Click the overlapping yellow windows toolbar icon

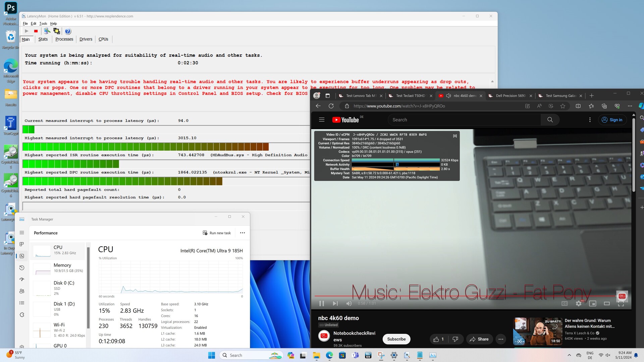pyautogui.click(x=57, y=31)
